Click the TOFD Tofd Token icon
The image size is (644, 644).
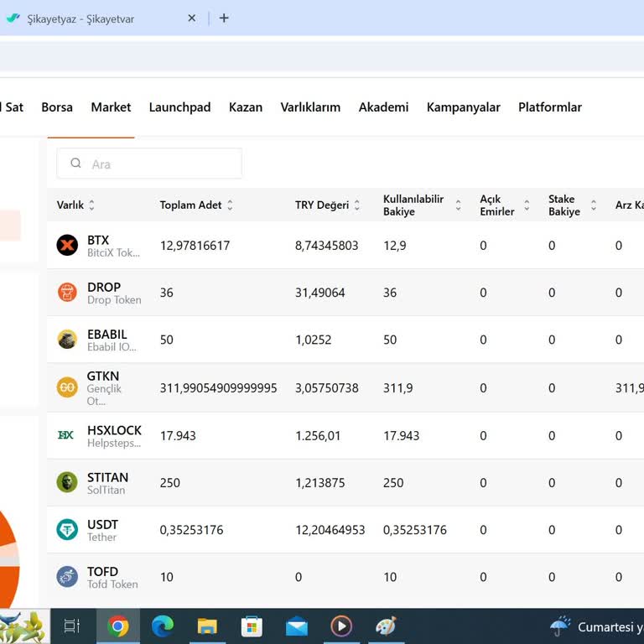click(67, 577)
